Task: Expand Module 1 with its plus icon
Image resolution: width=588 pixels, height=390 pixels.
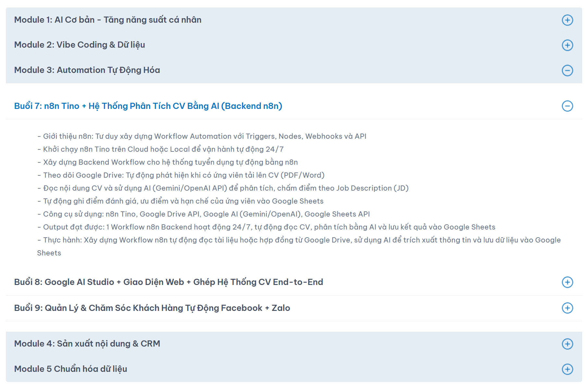Action: pos(567,20)
